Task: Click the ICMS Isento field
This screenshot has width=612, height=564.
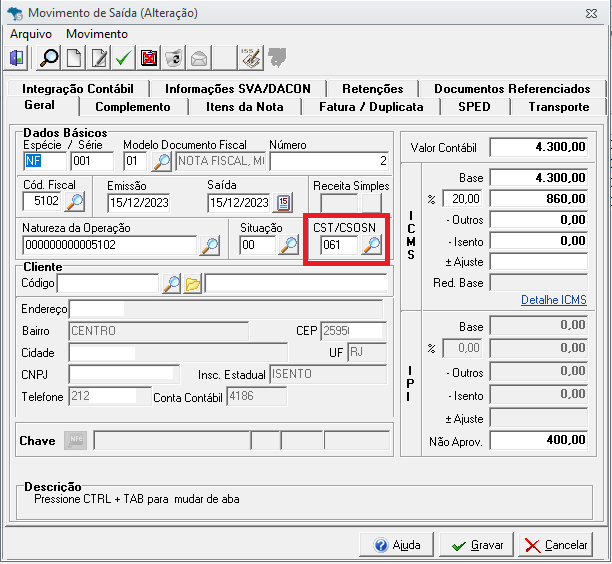Action: (x=539, y=241)
